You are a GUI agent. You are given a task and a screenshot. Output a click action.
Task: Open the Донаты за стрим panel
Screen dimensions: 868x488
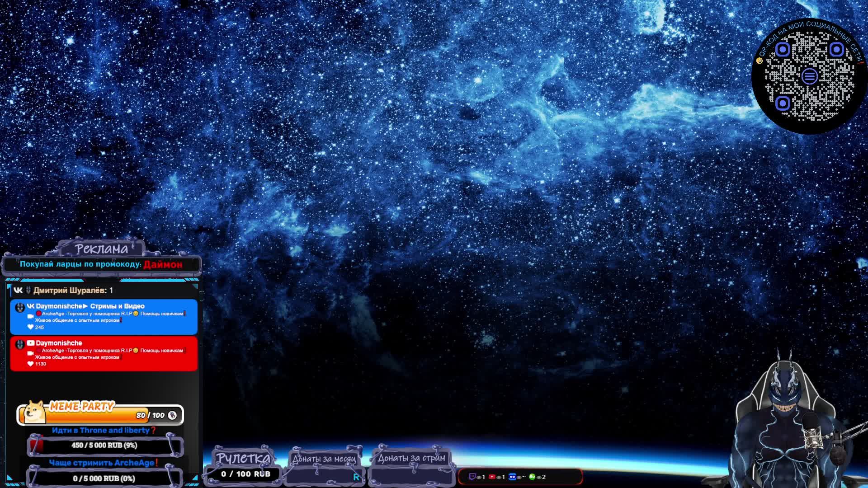click(411, 458)
